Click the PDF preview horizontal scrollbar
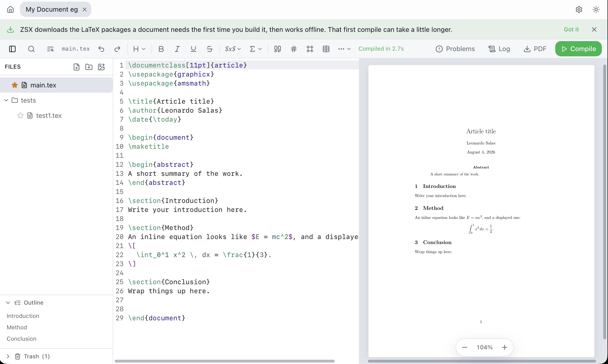The height and width of the screenshot is (364, 608). tap(482, 361)
